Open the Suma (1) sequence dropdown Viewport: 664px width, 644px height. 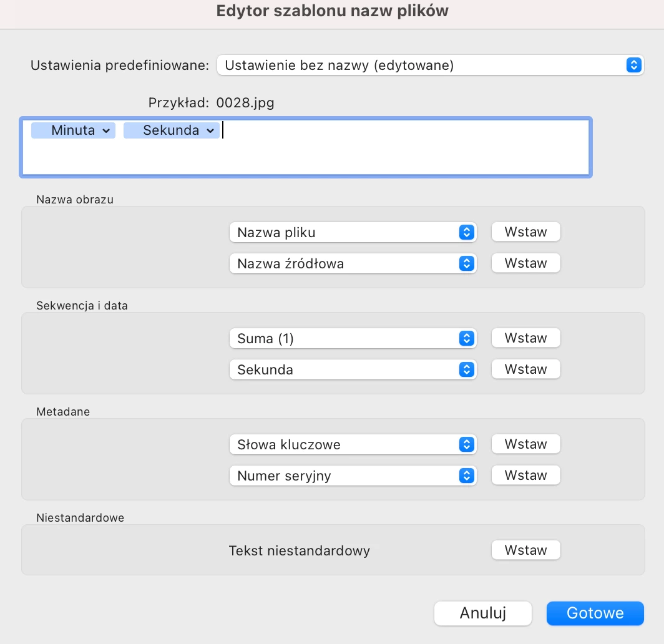tap(353, 339)
